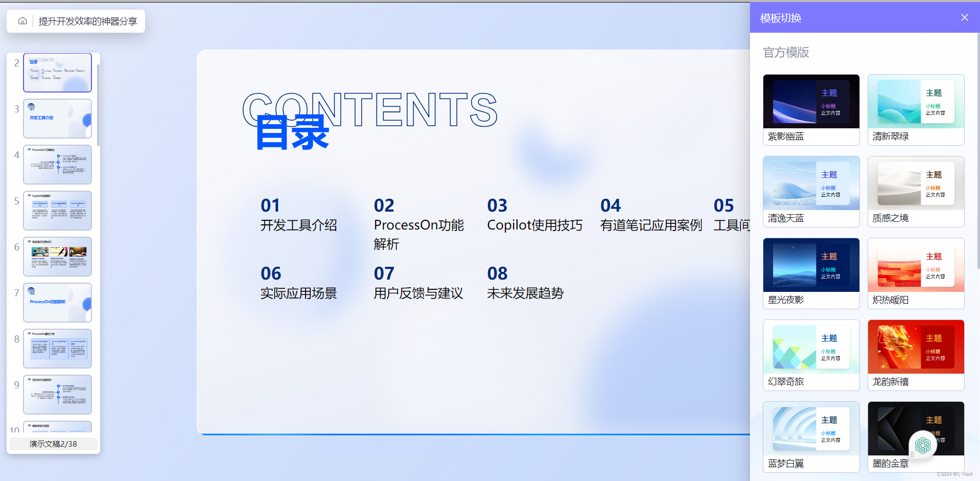Viewport: 980px width, 481px height.
Task: Click the floating AI assistant icon
Action: (923, 445)
